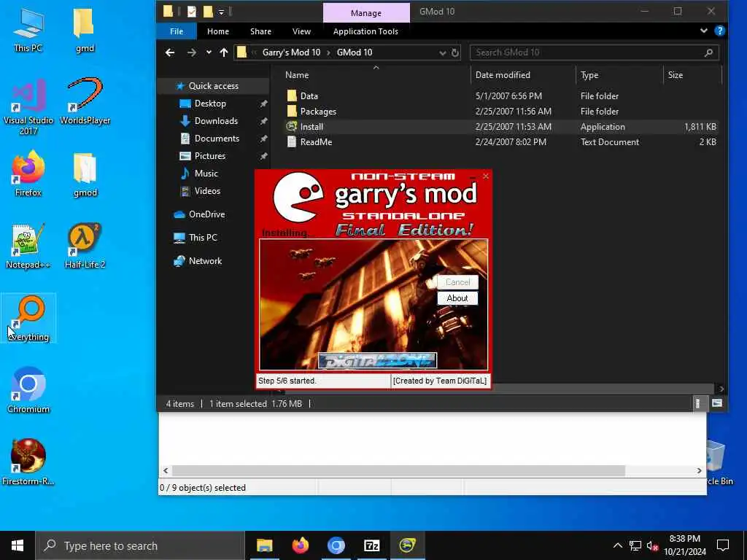This screenshot has width=747, height=560.
Task: Click About button in installer
Action: tap(457, 298)
